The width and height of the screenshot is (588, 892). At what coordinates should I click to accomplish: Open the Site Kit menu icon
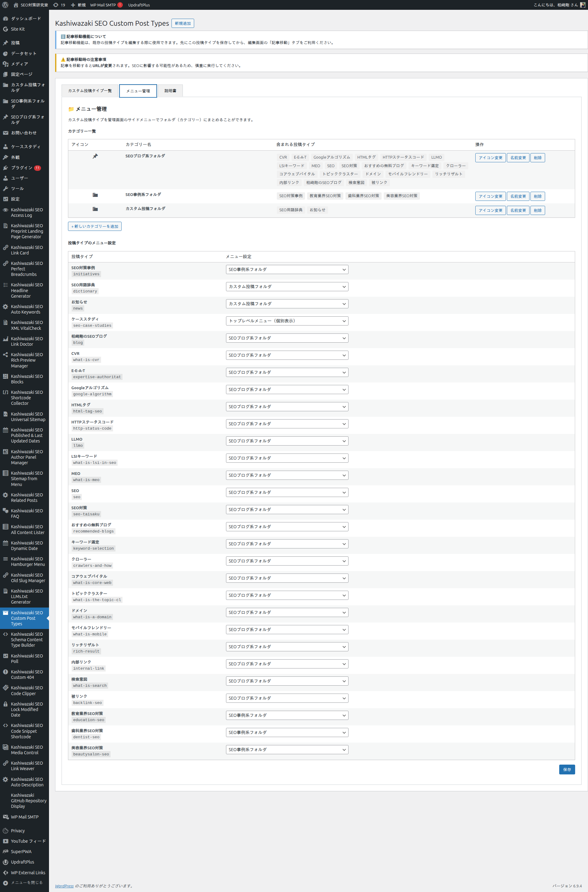6,29
